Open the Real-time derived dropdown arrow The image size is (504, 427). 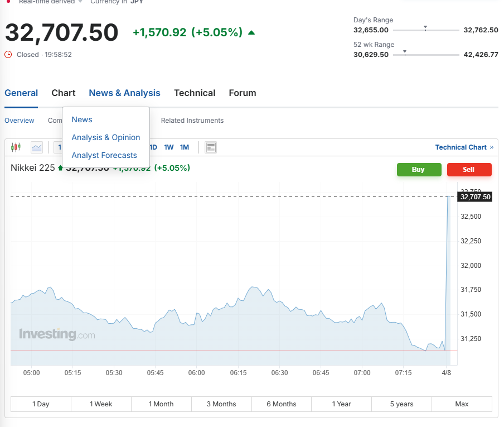(x=80, y=2)
